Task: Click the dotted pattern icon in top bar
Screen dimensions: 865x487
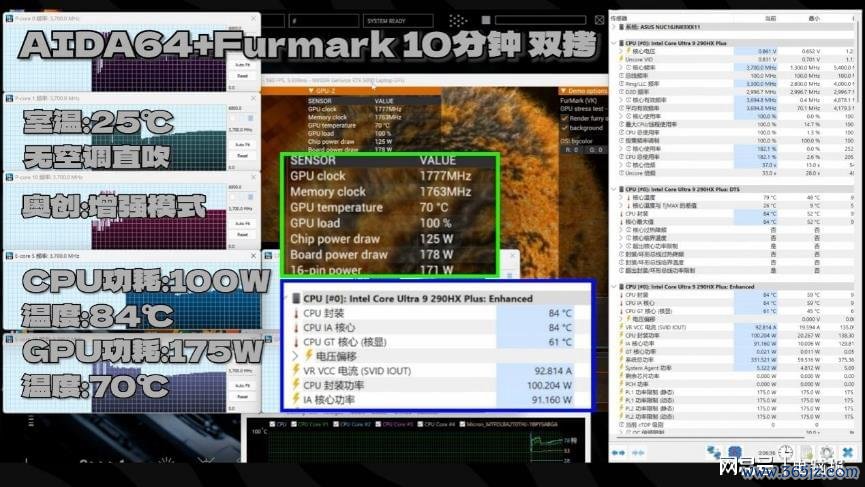Action: (458, 20)
